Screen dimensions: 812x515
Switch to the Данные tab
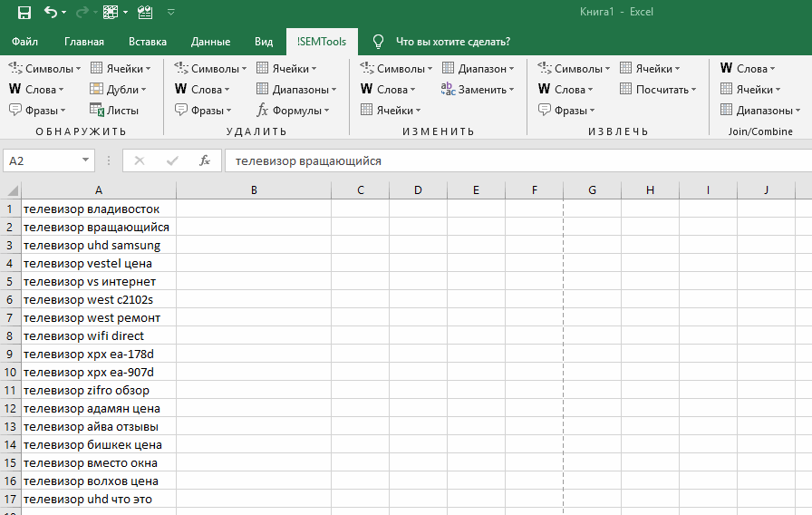click(210, 42)
